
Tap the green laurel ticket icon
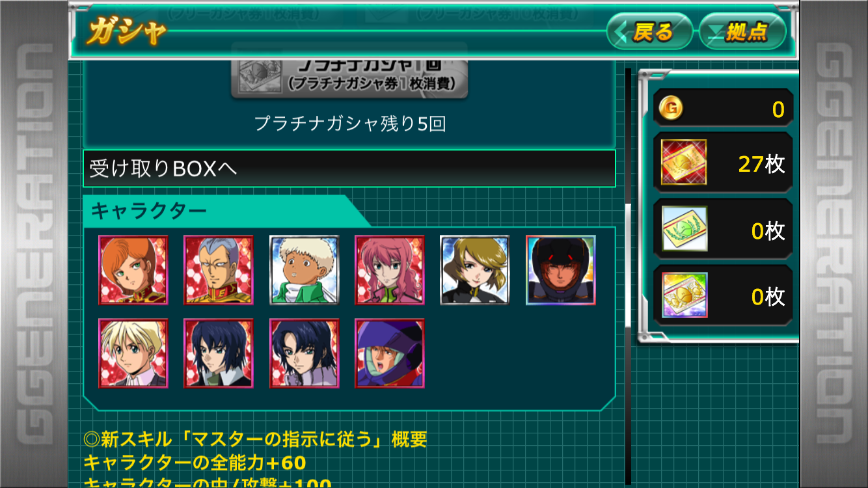pos(685,229)
